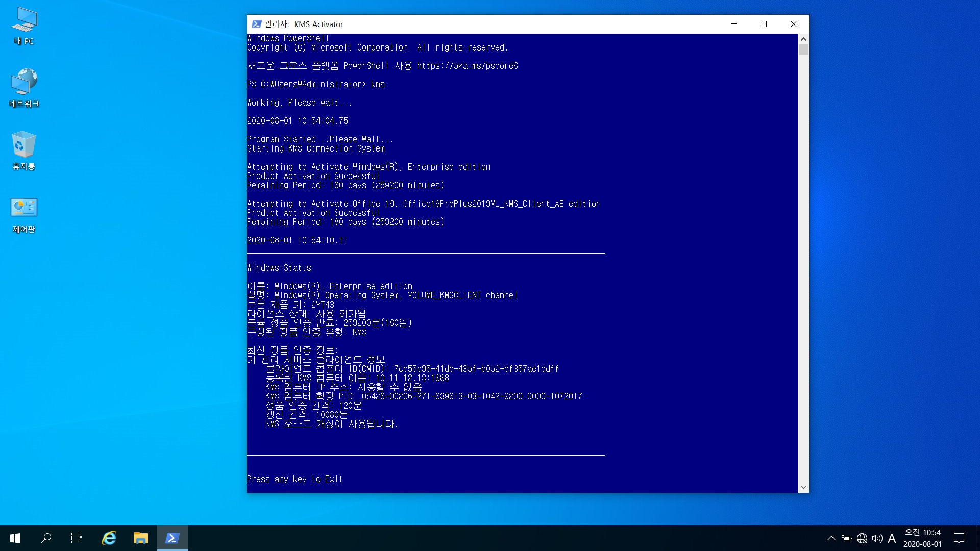980x551 pixels.
Task: Maximize the KMS Activator window
Action: [x=764, y=24]
